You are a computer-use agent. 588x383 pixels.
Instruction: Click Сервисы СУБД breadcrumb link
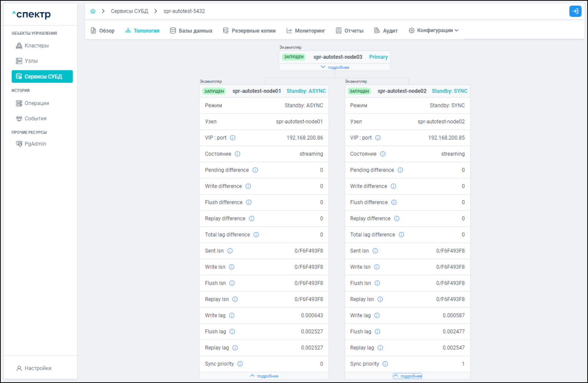[129, 11]
